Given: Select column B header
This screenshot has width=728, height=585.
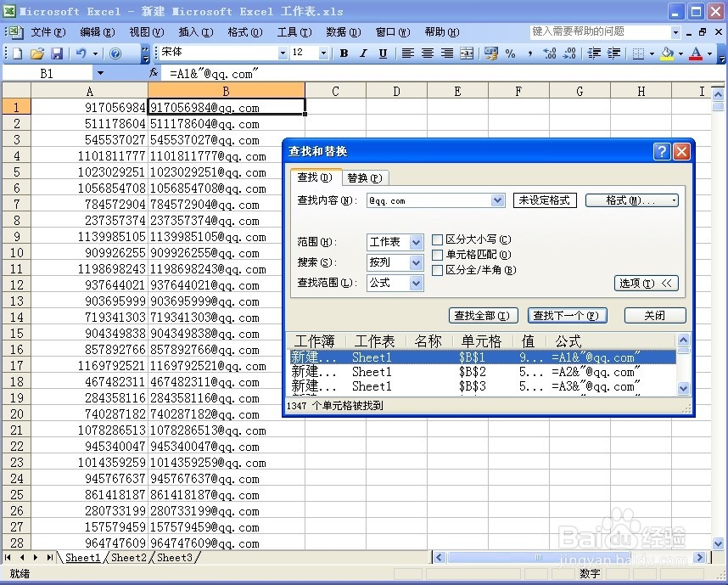Looking at the screenshot, I should click(226, 91).
